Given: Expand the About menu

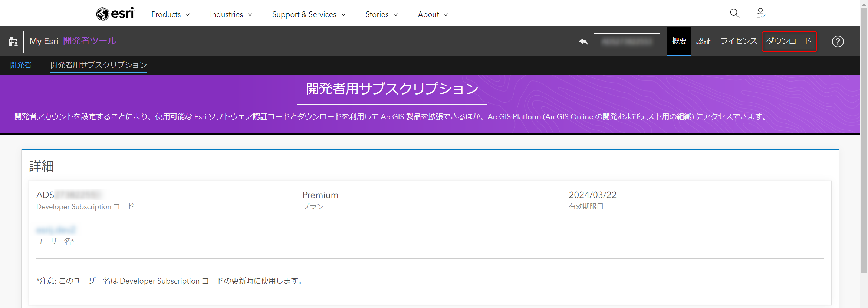Looking at the screenshot, I should point(433,14).
